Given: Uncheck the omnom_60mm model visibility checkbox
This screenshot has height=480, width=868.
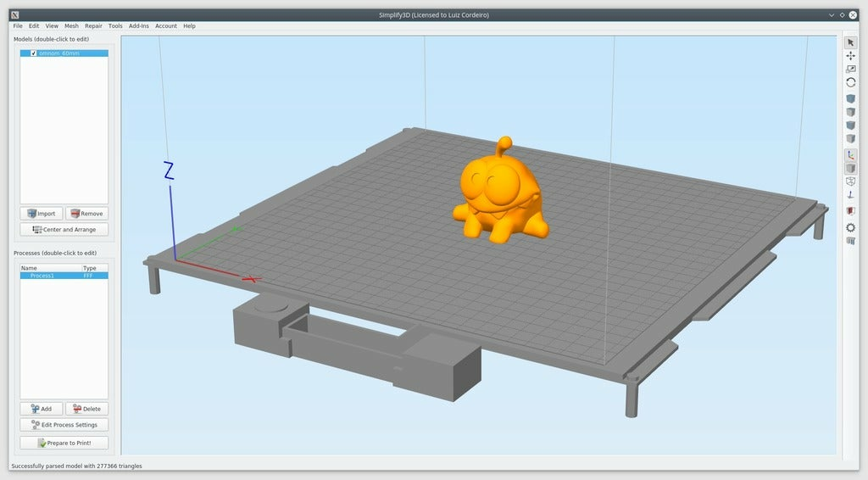Looking at the screenshot, I should 34,53.
